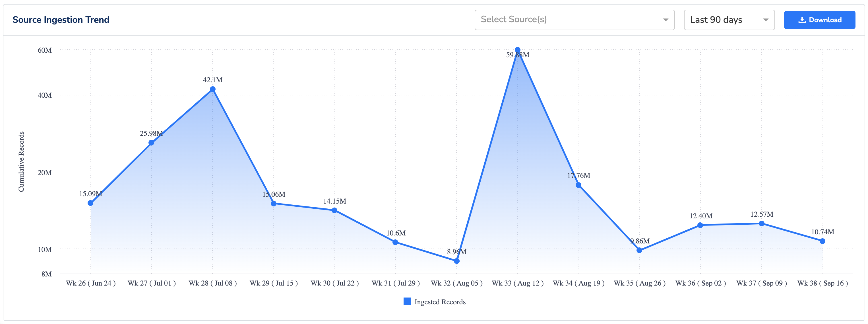Click the Source Ingestion Trend title

[x=61, y=20]
